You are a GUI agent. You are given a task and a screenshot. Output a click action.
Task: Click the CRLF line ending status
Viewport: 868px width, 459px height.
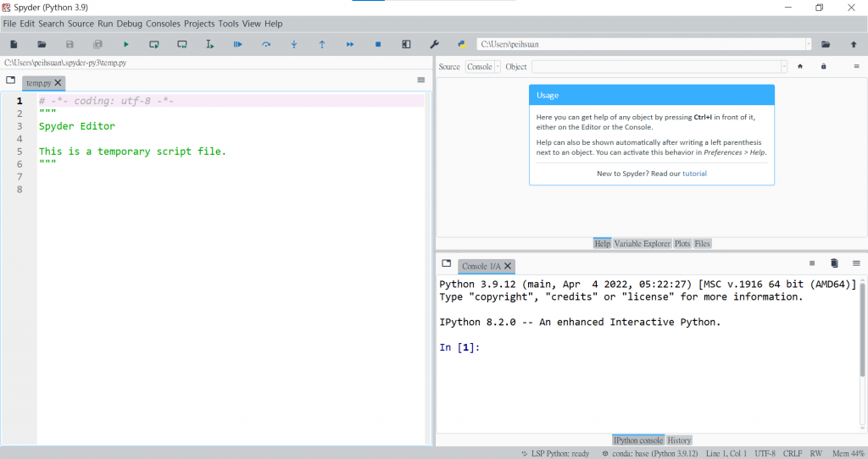793,453
